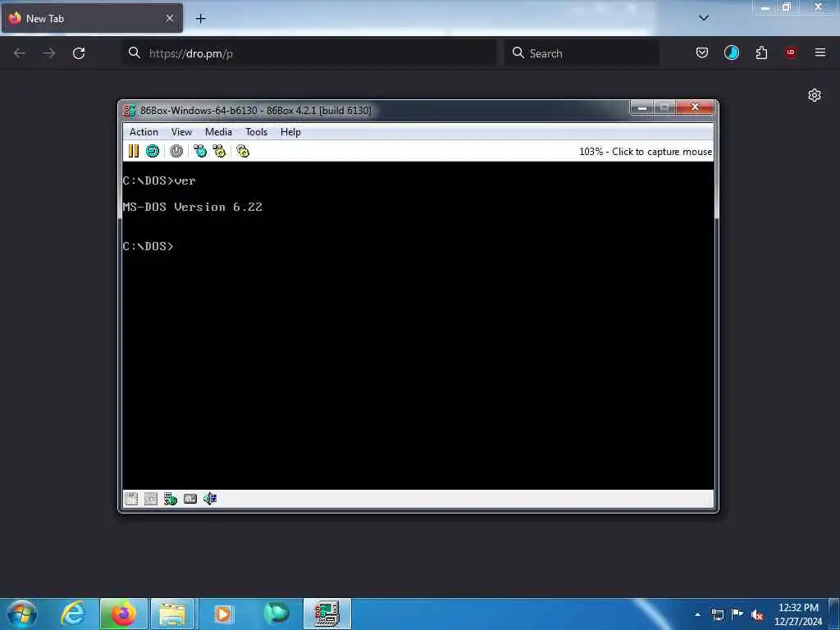
Task: Open 86Box settings via the gear toolbar icon
Action: coord(243,151)
